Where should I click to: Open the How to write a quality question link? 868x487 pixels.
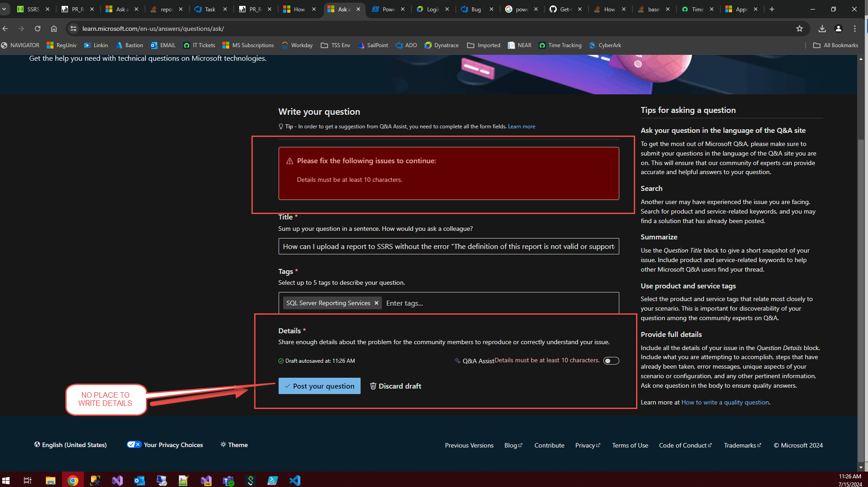[x=724, y=402]
